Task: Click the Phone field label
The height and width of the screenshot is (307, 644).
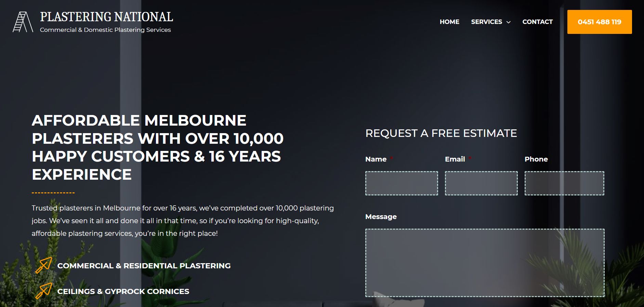Action: tap(536, 159)
